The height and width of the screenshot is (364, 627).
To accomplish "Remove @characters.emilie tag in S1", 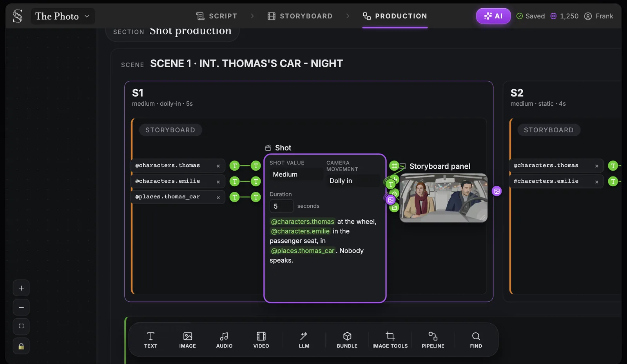I will point(218,182).
